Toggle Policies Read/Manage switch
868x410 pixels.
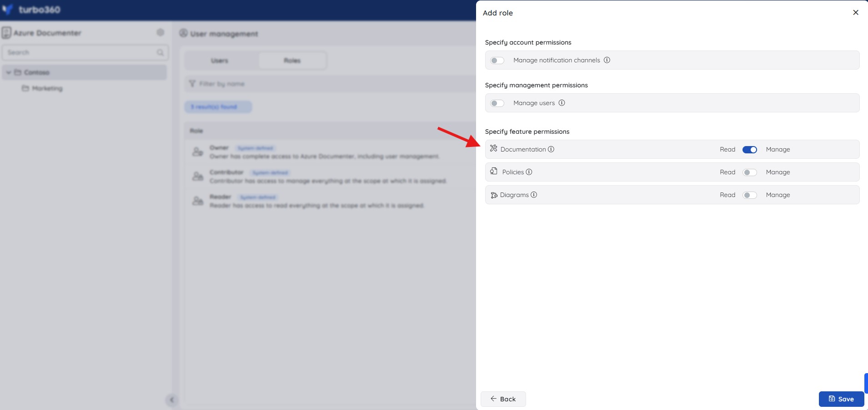point(749,172)
